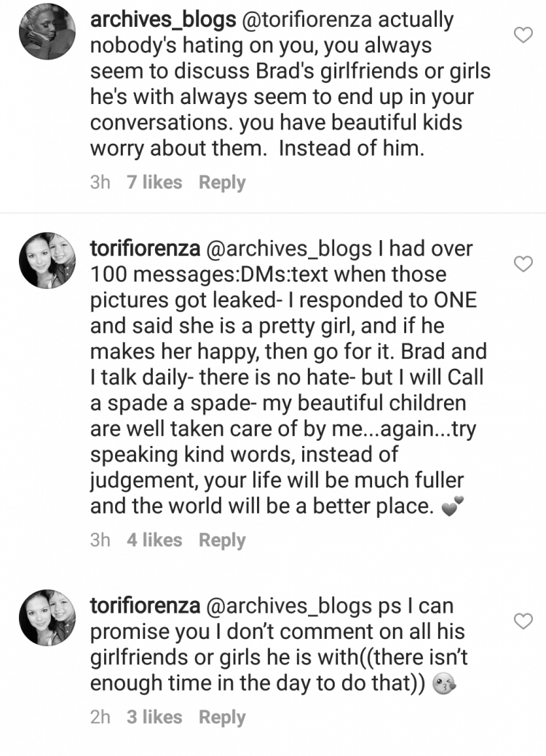Open torifiorenza avatar on the long comment
Image resolution: width=546 pixels, height=756 pixels.
[47, 260]
